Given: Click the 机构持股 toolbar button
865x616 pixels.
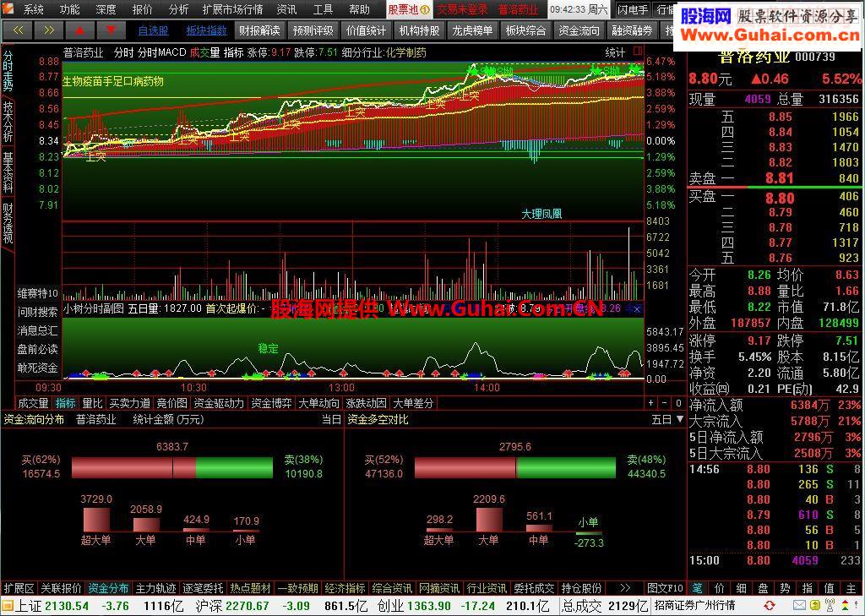Looking at the screenshot, I should (x=419, y=31).
